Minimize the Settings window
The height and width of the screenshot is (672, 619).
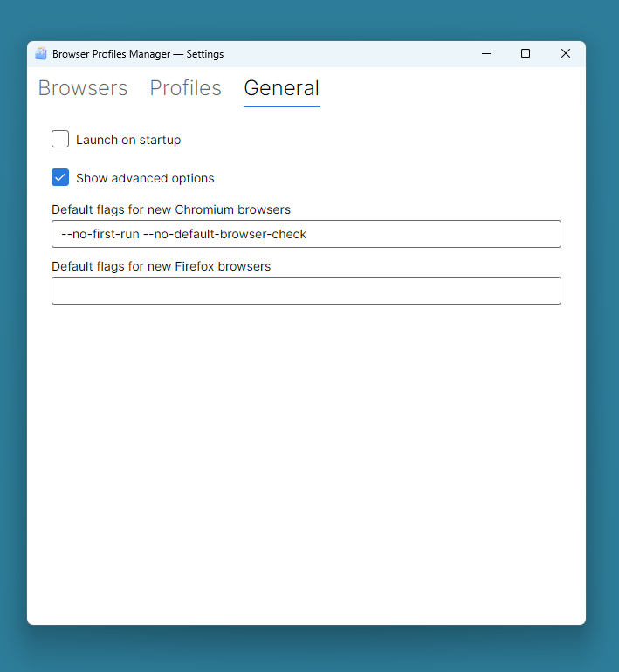coord(486,53)
